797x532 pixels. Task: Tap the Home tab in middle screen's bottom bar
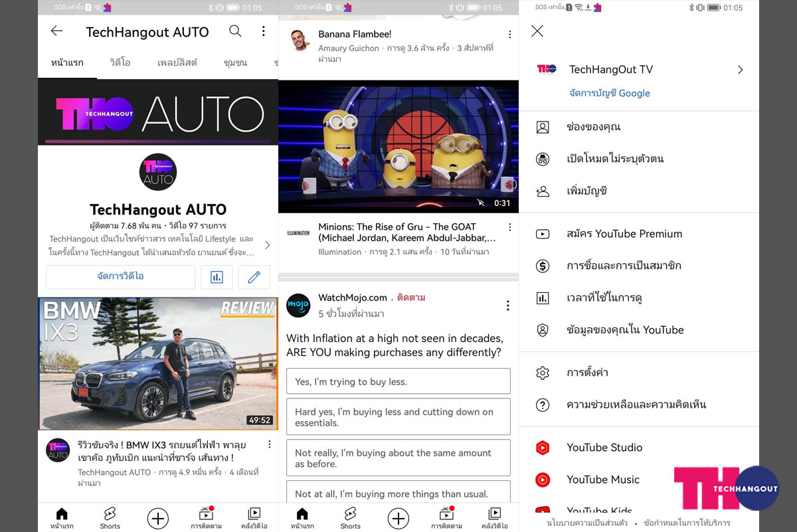(302, 518)
